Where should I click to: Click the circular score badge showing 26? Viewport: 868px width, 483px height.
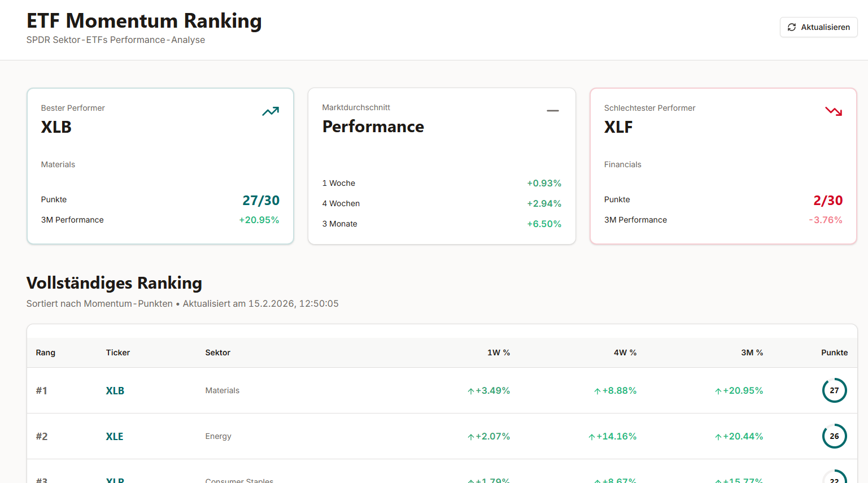pos(835,436)
